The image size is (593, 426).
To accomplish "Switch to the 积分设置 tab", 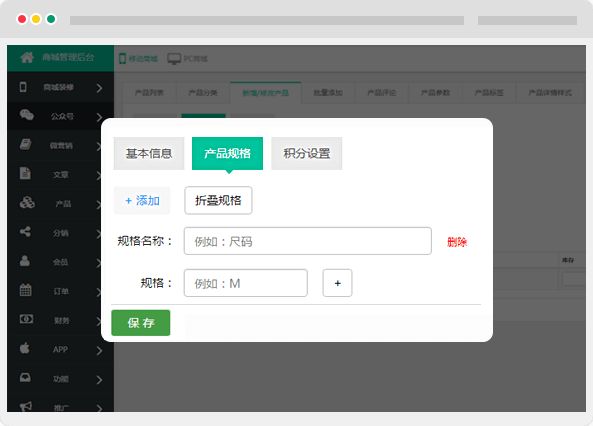I will [307, 153].
